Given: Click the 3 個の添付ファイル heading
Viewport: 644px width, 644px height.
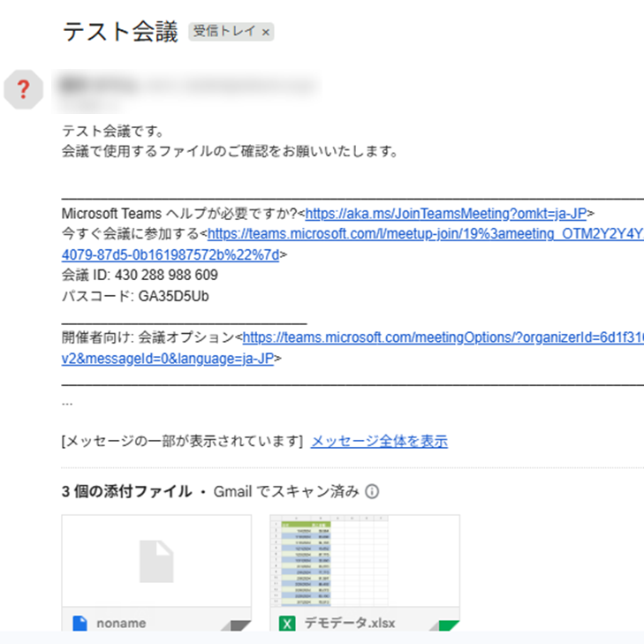Looking at the screenshot, I should point(126,492).
